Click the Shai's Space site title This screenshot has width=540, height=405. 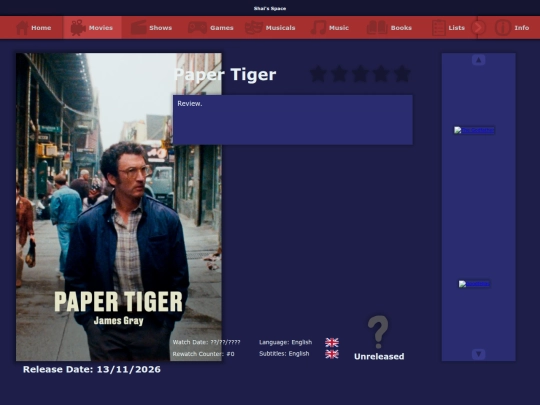[270, 8]
